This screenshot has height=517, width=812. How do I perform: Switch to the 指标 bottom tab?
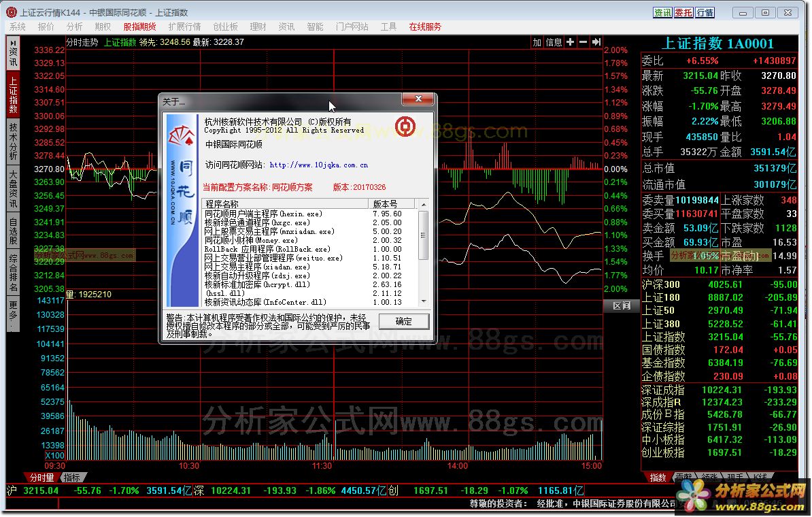[72, 477]
